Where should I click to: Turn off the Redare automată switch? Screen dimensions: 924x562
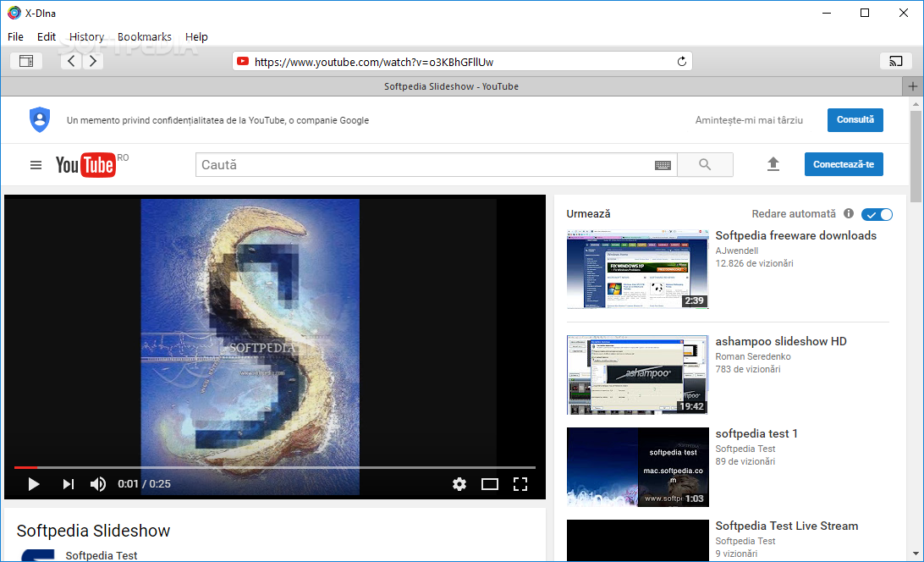point(877,215)
